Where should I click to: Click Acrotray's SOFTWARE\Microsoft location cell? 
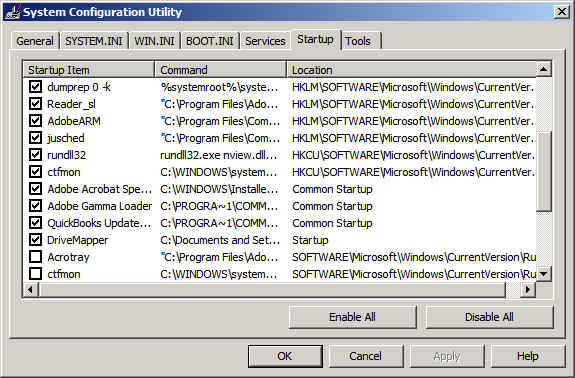click(x=414, y=257)
